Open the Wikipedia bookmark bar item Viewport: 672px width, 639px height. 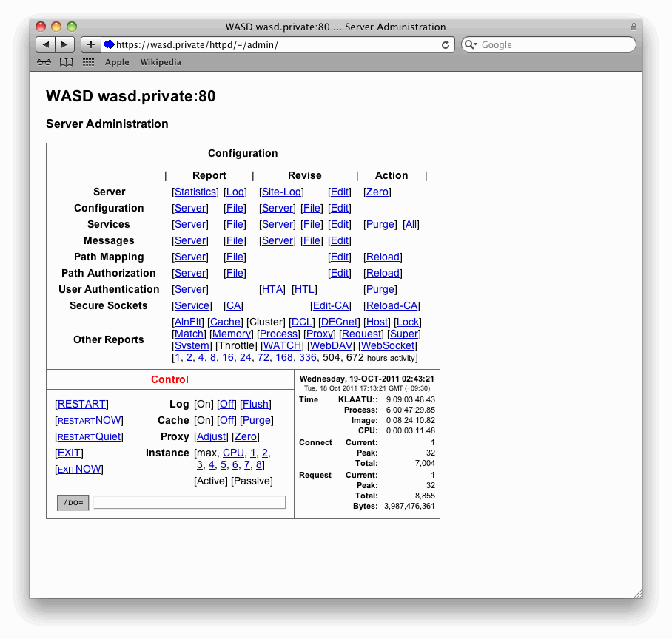click(x=161, y=62)
